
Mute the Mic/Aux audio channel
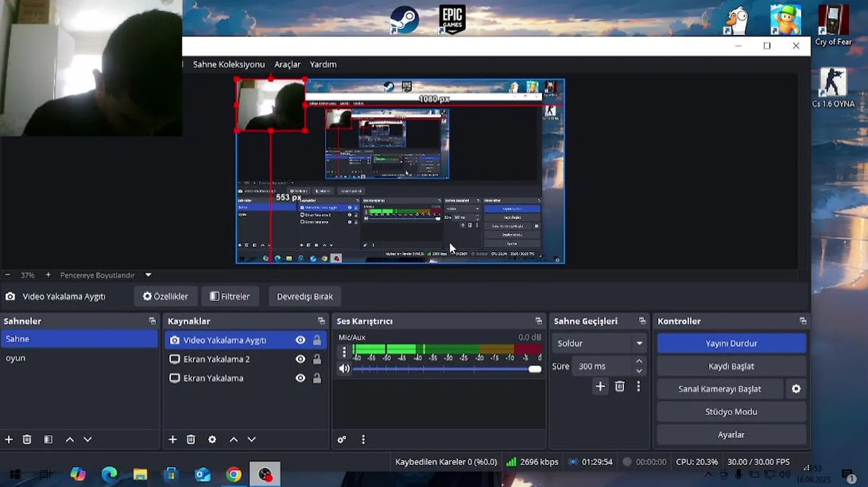(345, 369)
